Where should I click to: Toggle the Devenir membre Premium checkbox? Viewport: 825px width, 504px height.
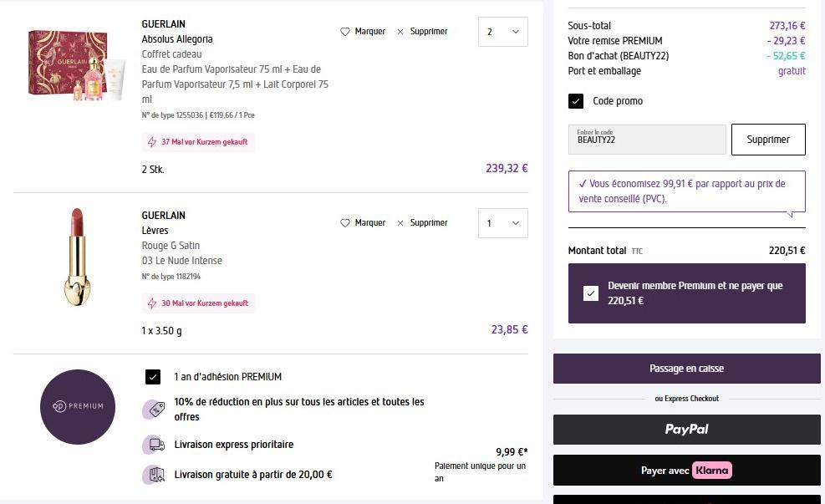[591, 293]
